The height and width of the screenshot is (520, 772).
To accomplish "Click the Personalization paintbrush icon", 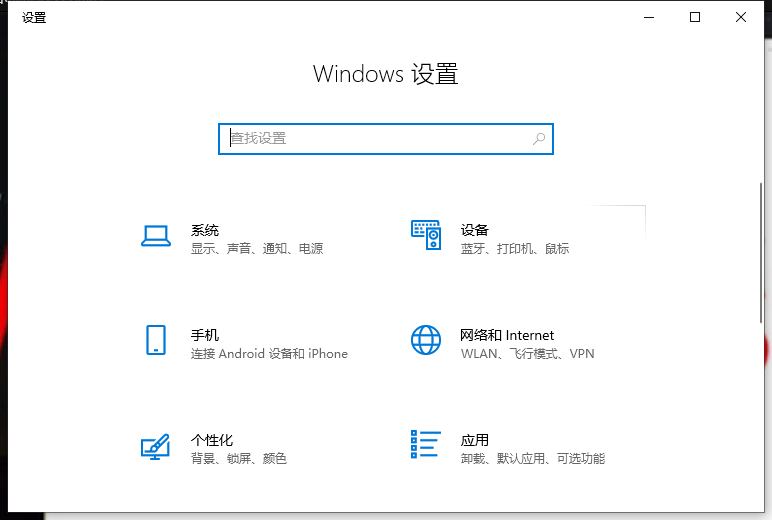I will [155, 445].
